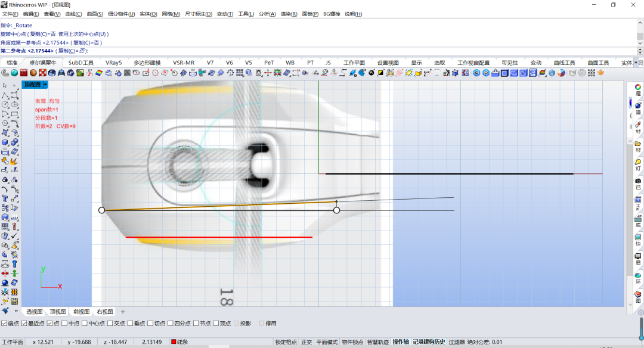The width and height of the screenshot is (644, 348).
Task: Select the rectangle tool in left sidebar
Action: click(x=14, y=114)
